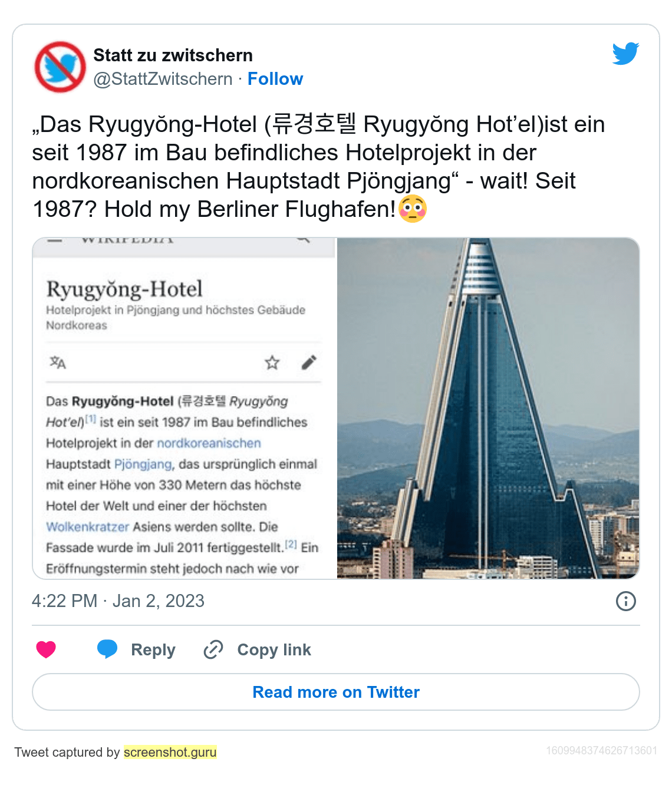Open the screenshot.guru link
Screen dimensions: 672x785
point(170,752)
